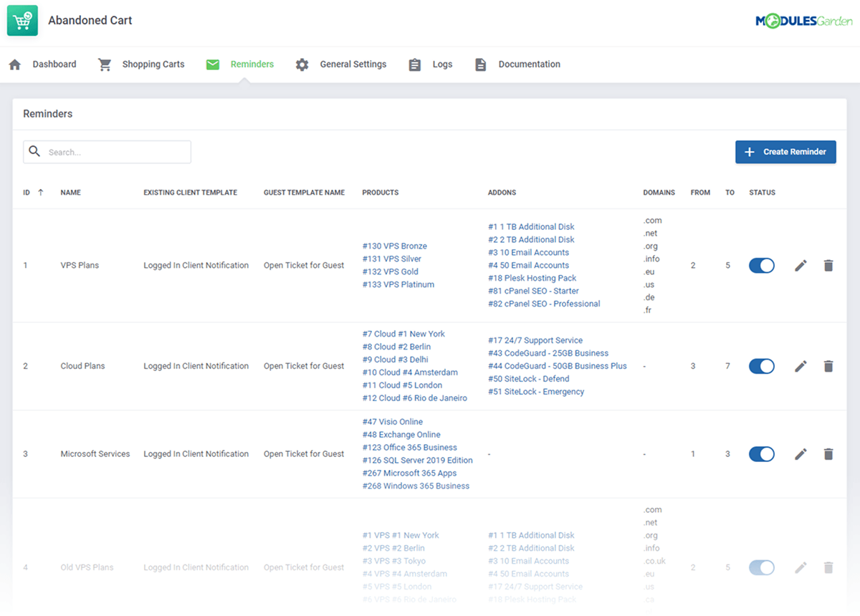Click the 'Cloud Plans' name cell
The height and width of the screenshot is (616, 860).
(82, 366)
